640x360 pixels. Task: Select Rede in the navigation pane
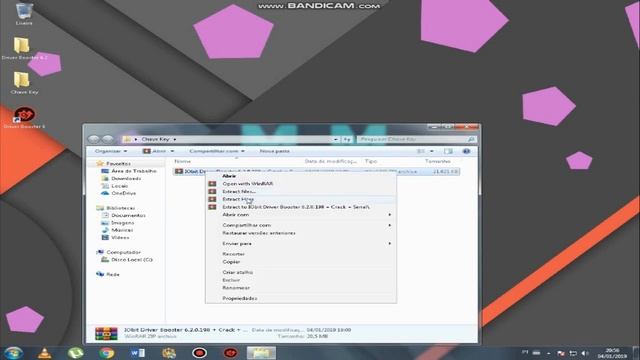(112, 274)
